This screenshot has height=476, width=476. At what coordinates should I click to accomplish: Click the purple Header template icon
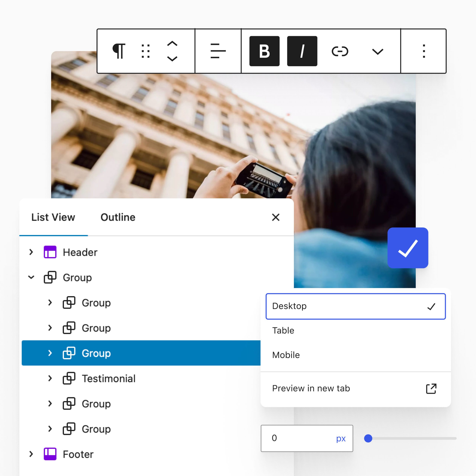pos(50,252)
